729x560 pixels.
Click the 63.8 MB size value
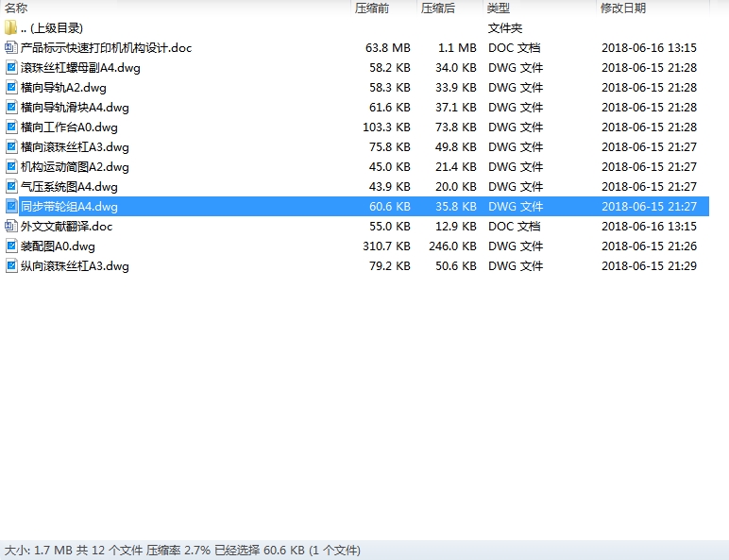(x=388, y=48)
